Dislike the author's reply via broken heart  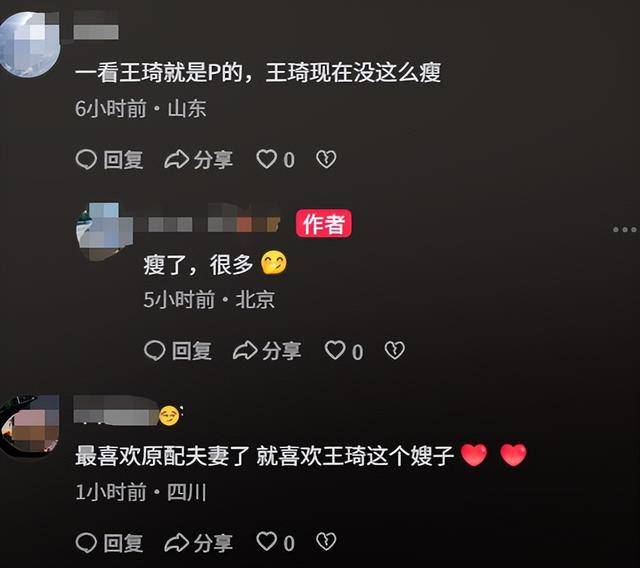pyautogui.click(x=395, y=351)
